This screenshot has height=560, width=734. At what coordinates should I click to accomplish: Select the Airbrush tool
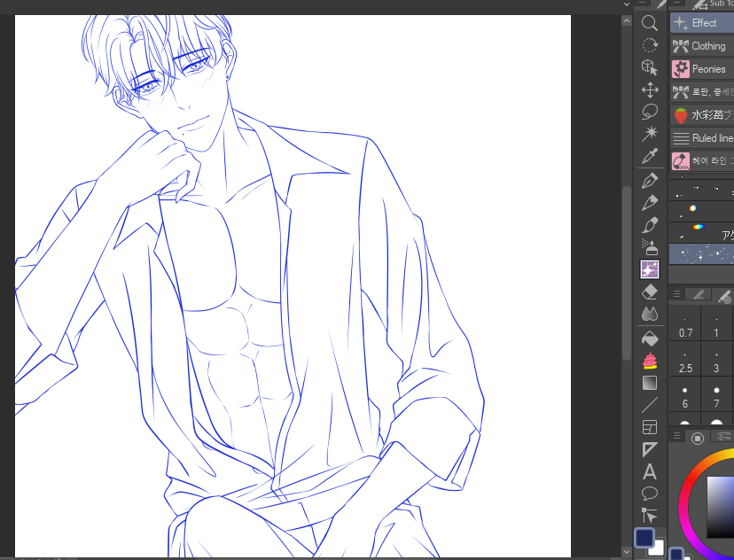point(649,247)
